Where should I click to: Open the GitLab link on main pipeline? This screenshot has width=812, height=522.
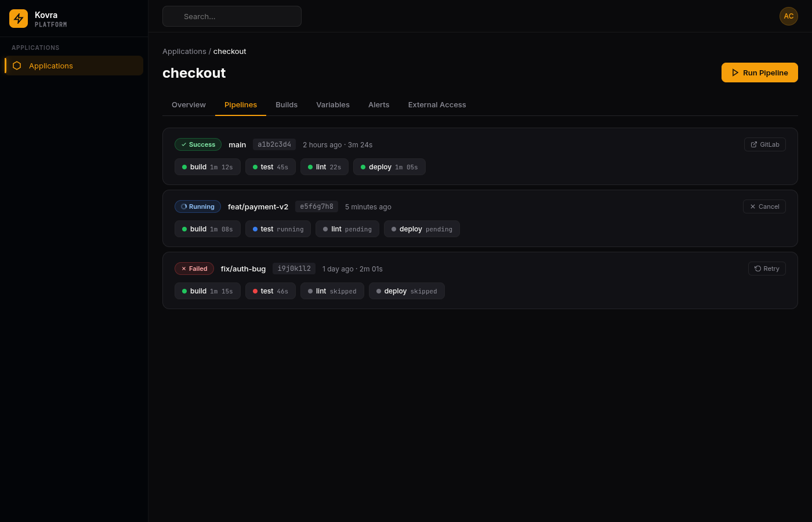(x=765, y=144)
